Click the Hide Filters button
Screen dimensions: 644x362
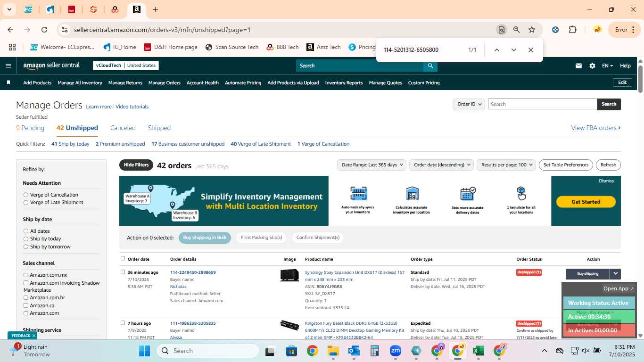point(136,165)
